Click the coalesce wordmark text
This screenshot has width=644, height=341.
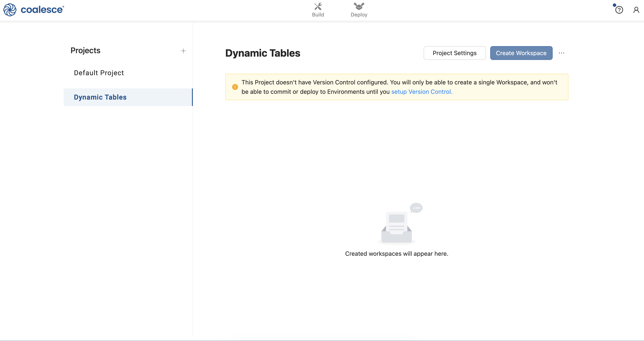[42, 10]
